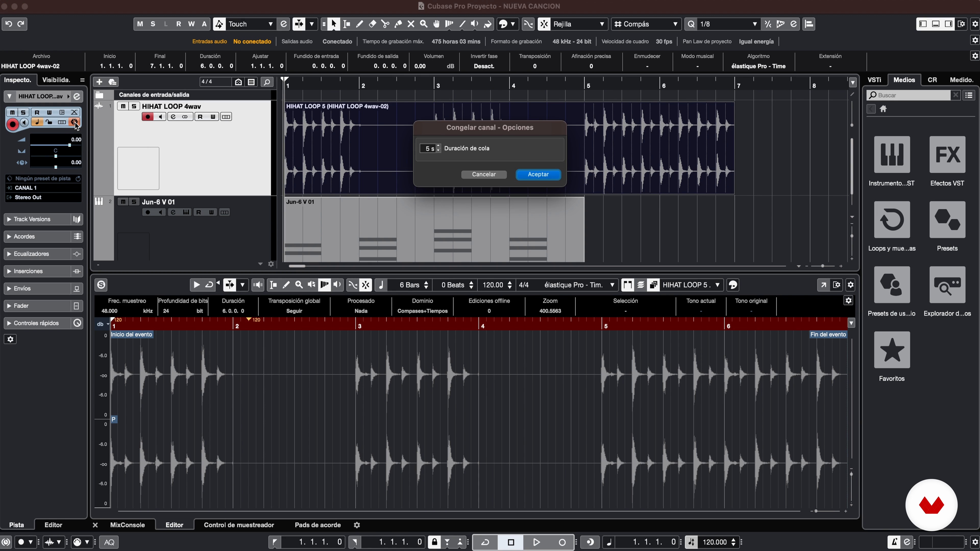Select the Mute X tool
980x551 pixels.
411,24
